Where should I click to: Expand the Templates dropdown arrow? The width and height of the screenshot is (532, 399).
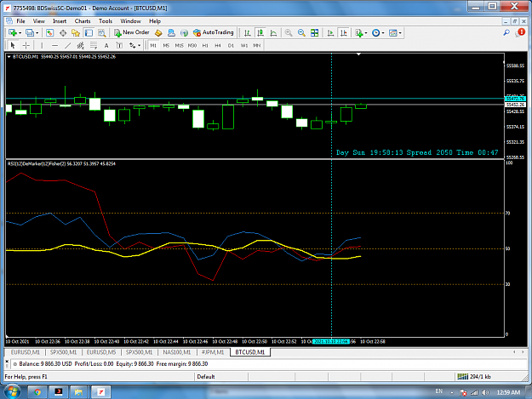coord(400,33)
